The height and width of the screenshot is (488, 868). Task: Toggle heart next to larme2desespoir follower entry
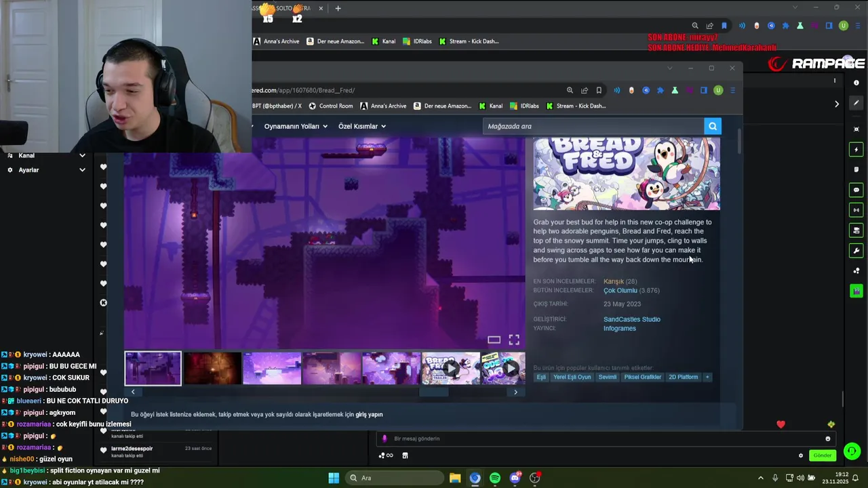[x=103, y=449]
